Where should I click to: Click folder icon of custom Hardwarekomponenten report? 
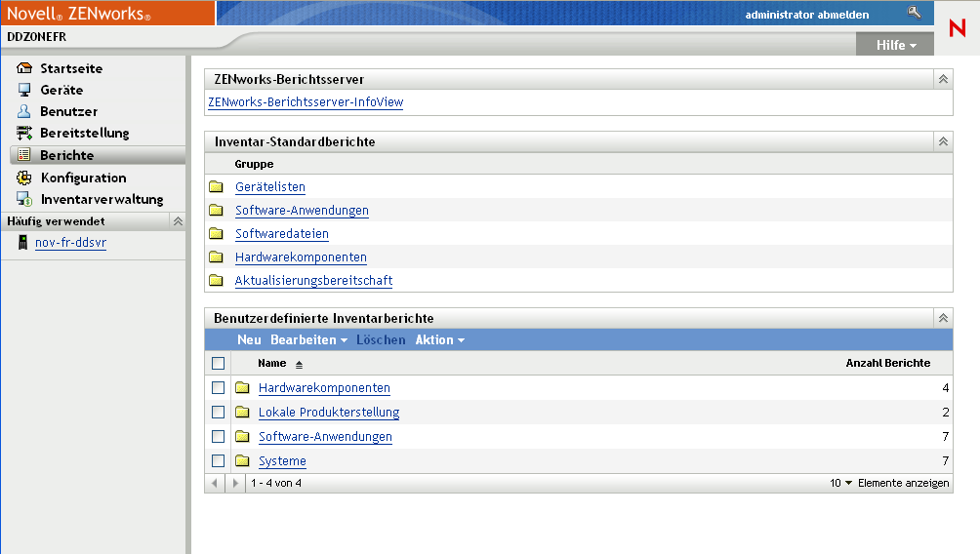pyautogui.click(x=242, y=388)
